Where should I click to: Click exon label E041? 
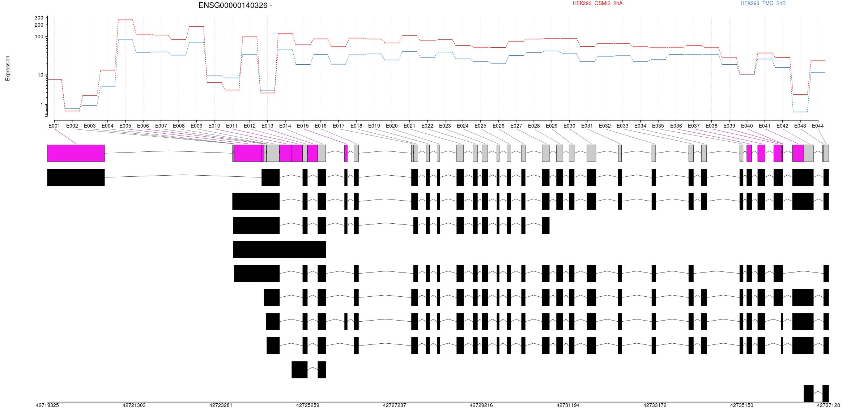click(x=765, y=126)
